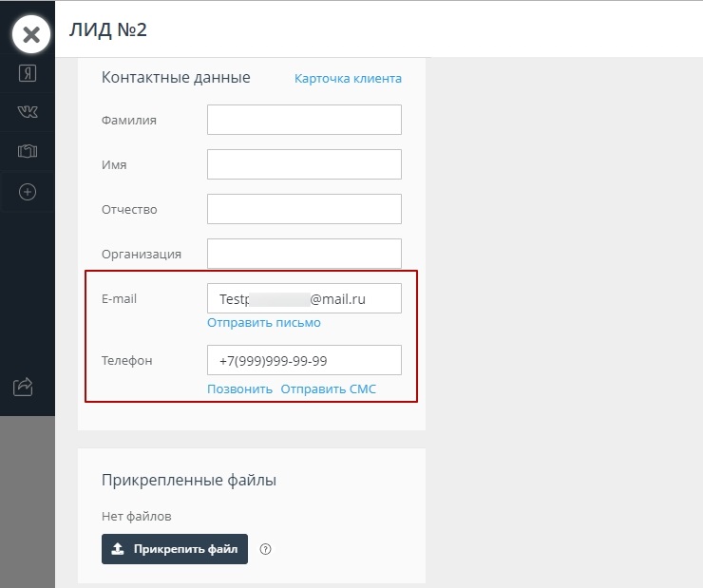This screenshot has height=588, width=703.
Task: Close the lead panel with the X button
Action: 31,35
